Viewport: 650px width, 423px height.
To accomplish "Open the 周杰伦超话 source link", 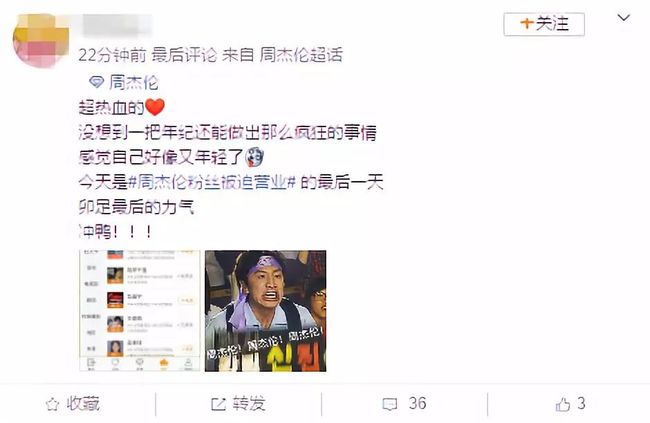I will click(301, 55).
